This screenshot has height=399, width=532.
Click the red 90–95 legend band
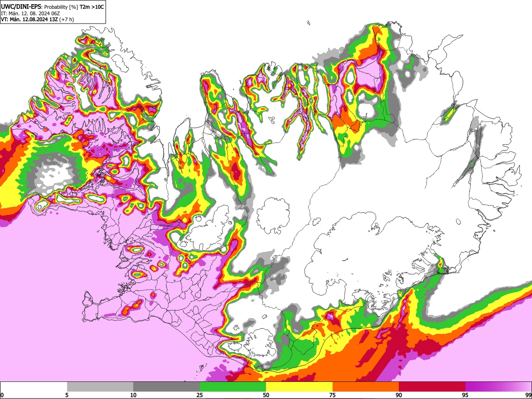tap(432, 387)
